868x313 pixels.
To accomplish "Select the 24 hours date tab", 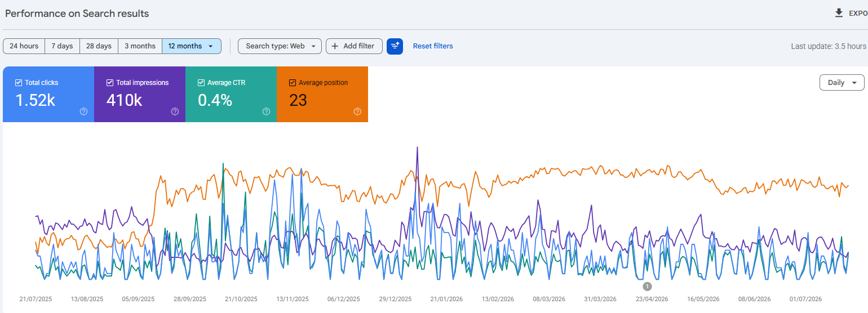I will pyautogui.click(x=24, y=46).
